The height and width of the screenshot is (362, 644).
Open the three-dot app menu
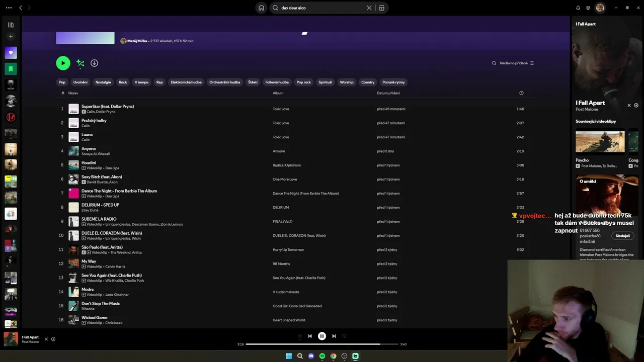[x=9, y=8]
